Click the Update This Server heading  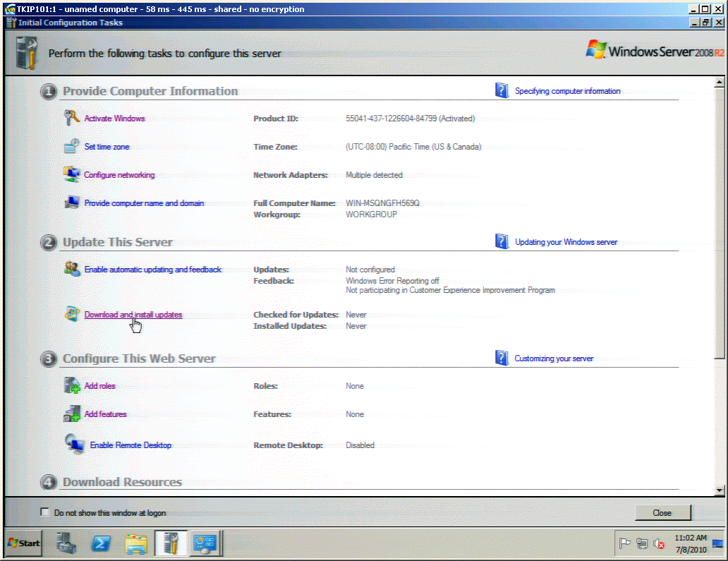point(118,242)
